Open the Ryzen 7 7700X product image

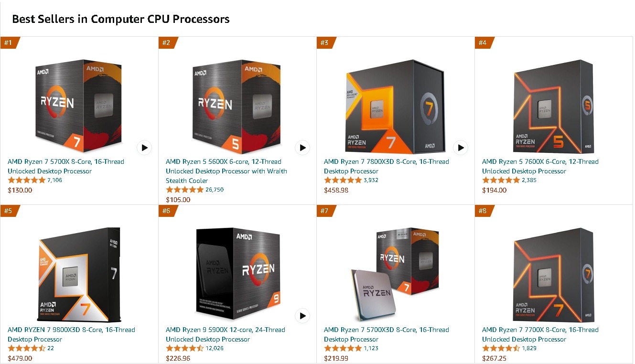click(553, 274)
